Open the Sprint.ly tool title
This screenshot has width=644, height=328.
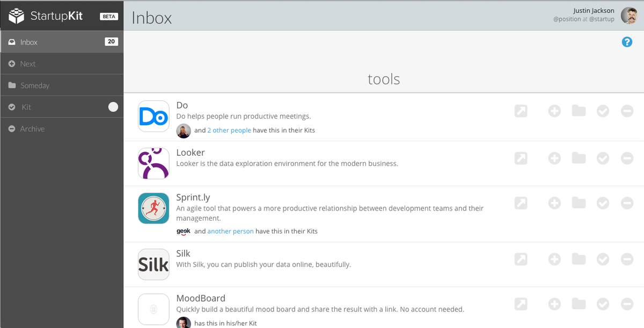pos(193,198)
